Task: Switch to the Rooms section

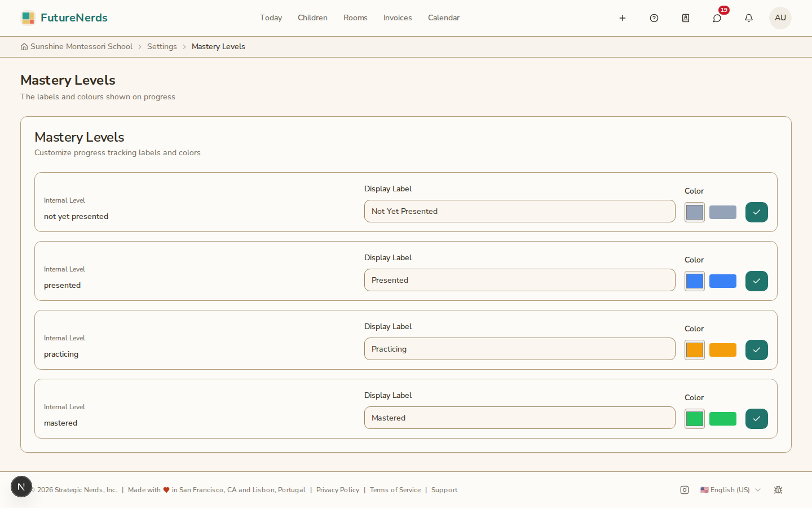Action: tap(355, 18)
